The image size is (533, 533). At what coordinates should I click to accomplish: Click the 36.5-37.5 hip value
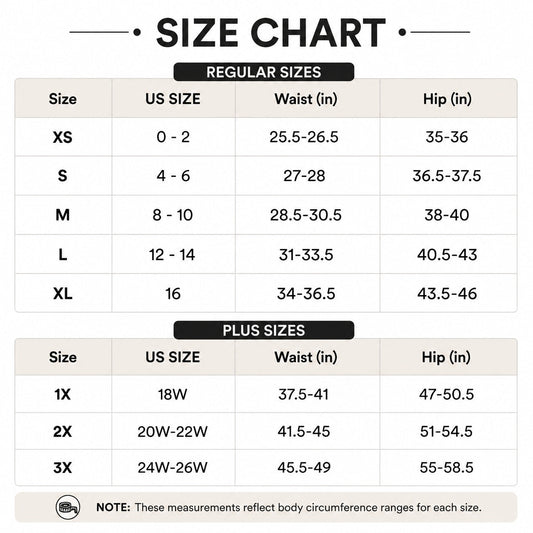click(447, 176)
